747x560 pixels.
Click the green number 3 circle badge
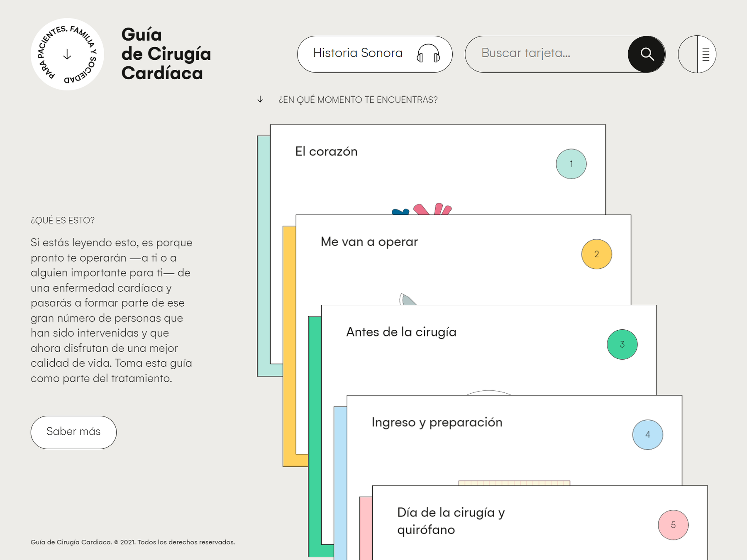[x=622, y=344]
